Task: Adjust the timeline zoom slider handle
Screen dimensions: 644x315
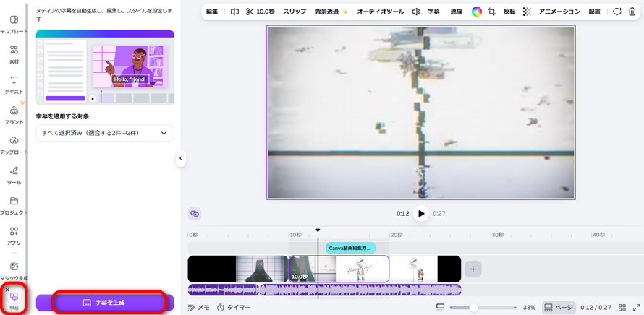Action: [x=474, y=307]
